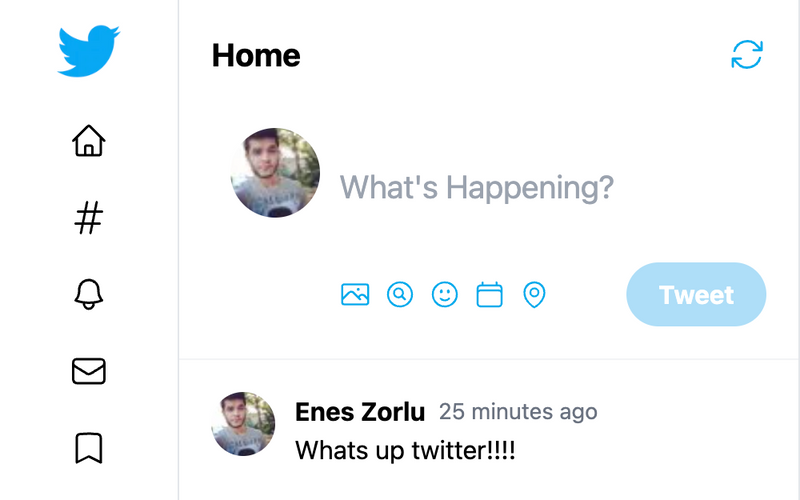Add a location with the pin icon

click(x=534, y=295)
